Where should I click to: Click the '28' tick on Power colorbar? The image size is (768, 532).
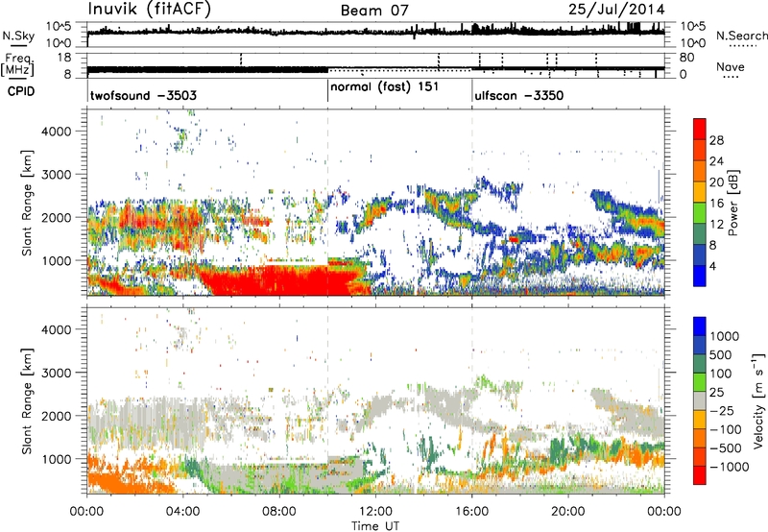click(x=716, y=140)
